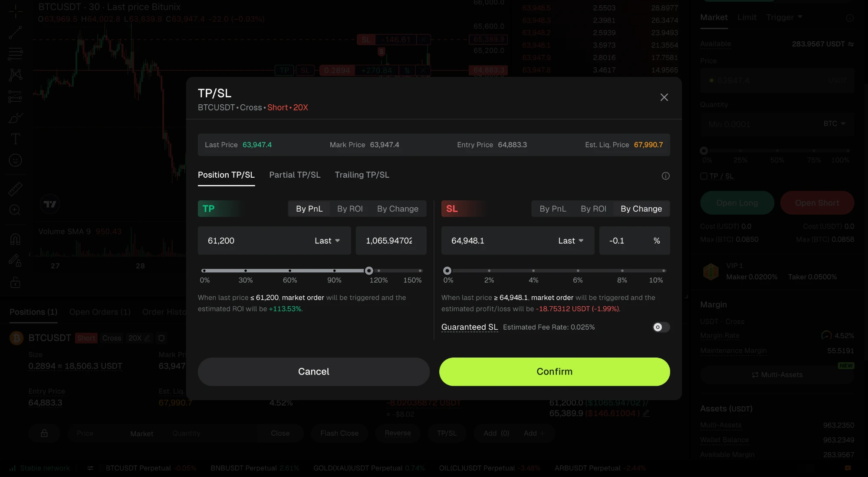Lock all drawing tools icon
The image size is (868, 477).
pos(15,282)
